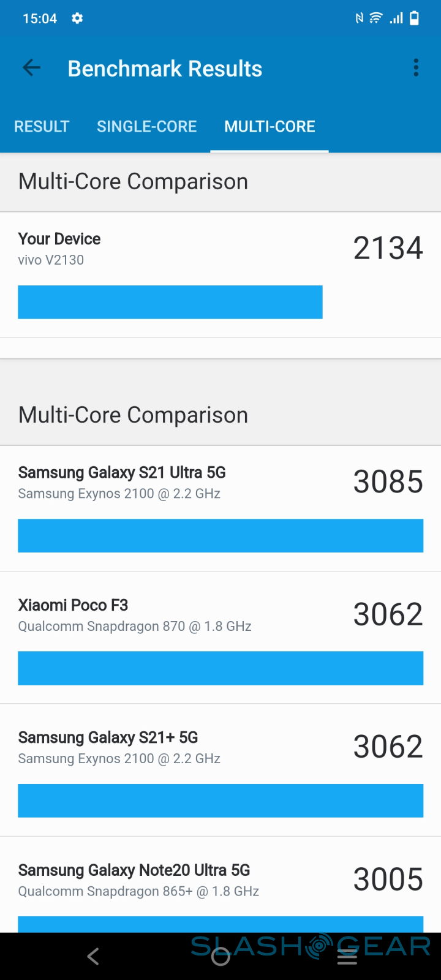
Task: Tap the Wi-Fi status icon
Action: [x=376, y=18]
